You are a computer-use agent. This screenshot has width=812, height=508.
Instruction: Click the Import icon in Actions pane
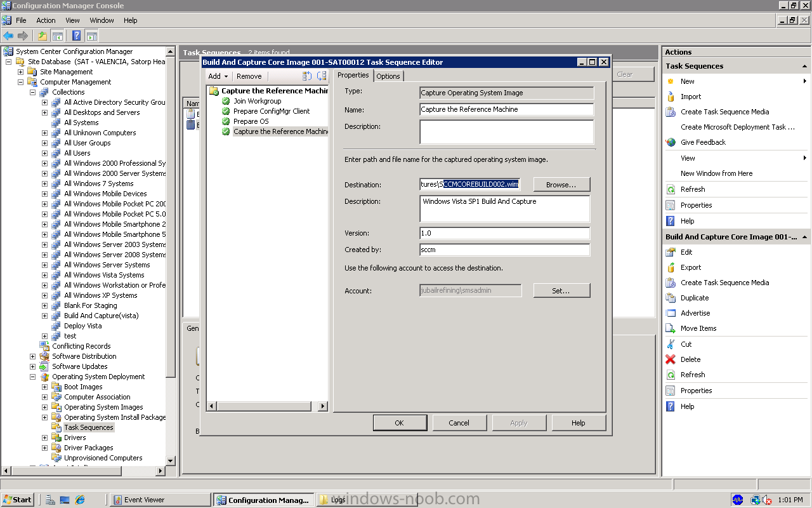pos(671,97)
